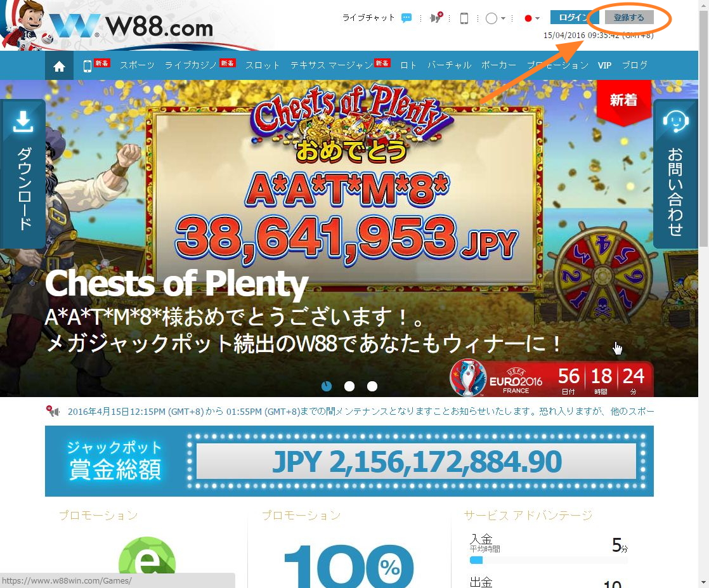Click the download arrow icon on left panel
This screenshot has height=588, width=709.
coord(23,121)
